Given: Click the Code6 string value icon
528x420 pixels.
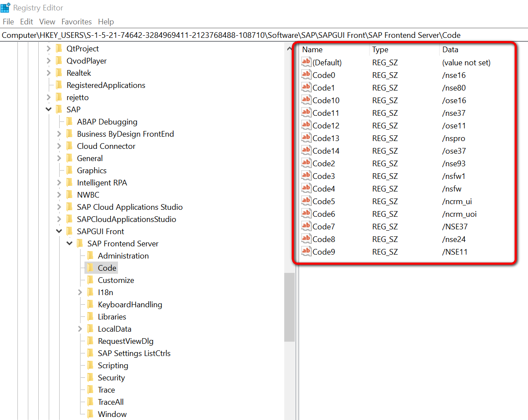Looking at the screenshot, I should (x=306, y=214).
